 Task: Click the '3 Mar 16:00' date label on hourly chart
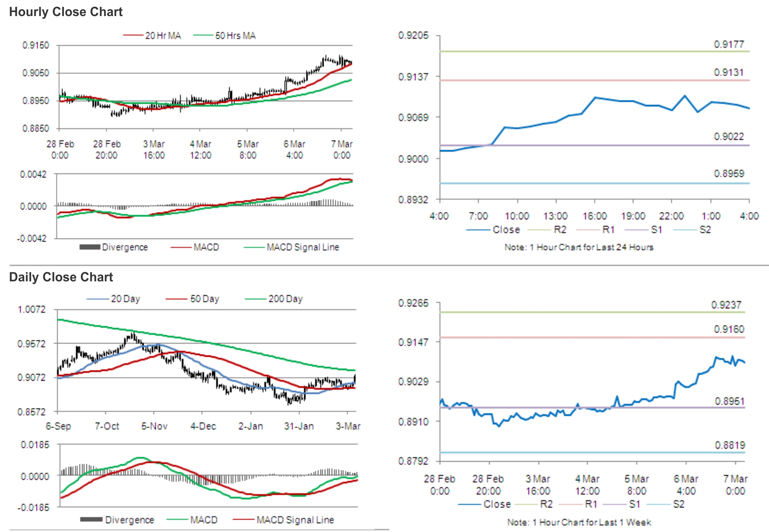tap(154, 150)
